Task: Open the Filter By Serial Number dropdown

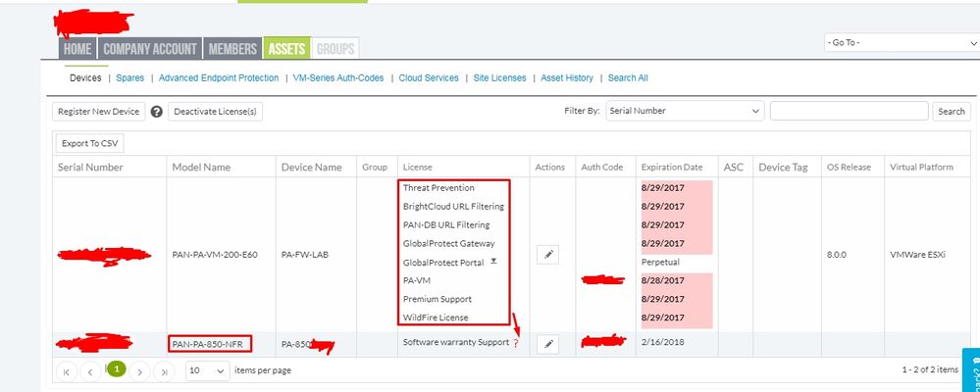Action: click(685, 111)
